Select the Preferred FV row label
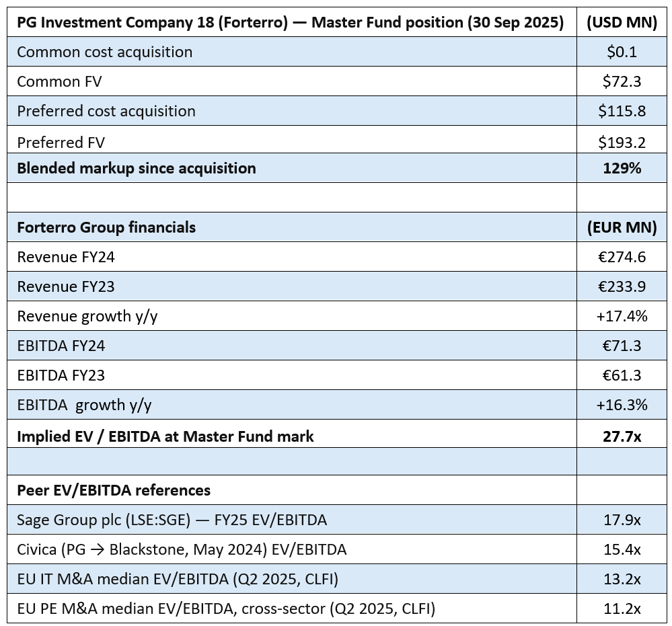The height and width of the screenshot is (626, 672). 61,142
